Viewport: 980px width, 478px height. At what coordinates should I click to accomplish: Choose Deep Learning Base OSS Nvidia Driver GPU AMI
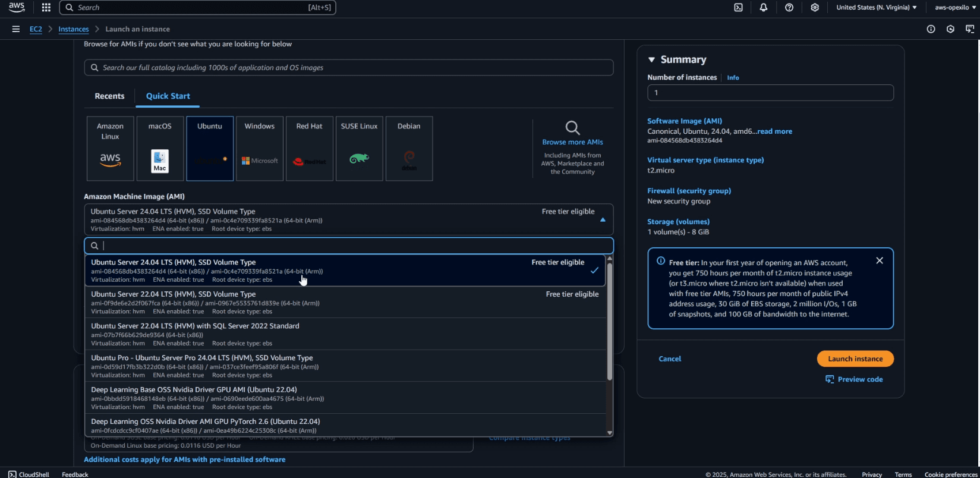click(345, 398)
